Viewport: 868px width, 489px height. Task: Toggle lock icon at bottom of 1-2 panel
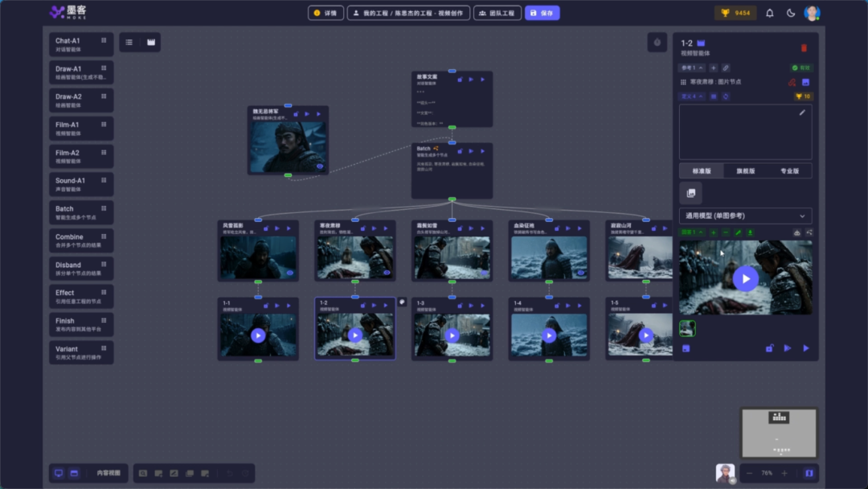(769, 348)
